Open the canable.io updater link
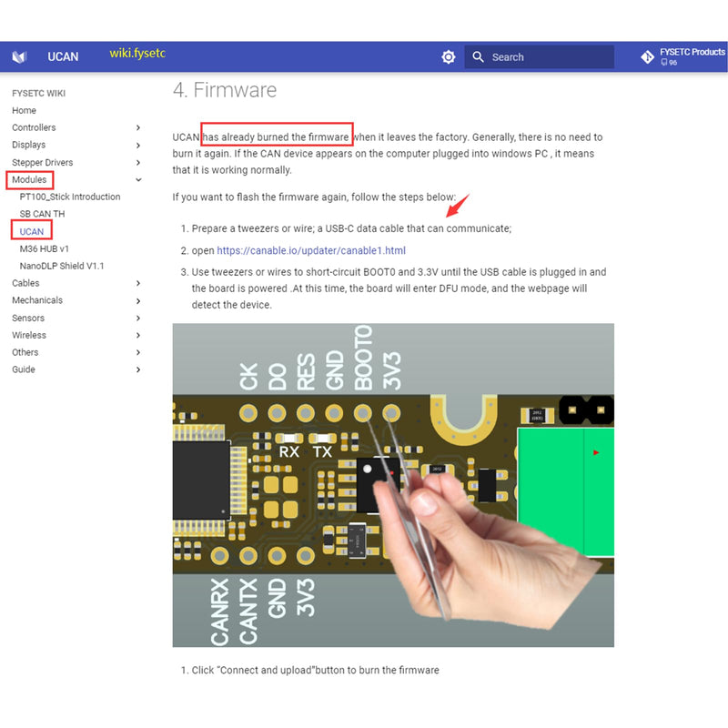This screenshot has width=728, height=728. pos(311,250)
